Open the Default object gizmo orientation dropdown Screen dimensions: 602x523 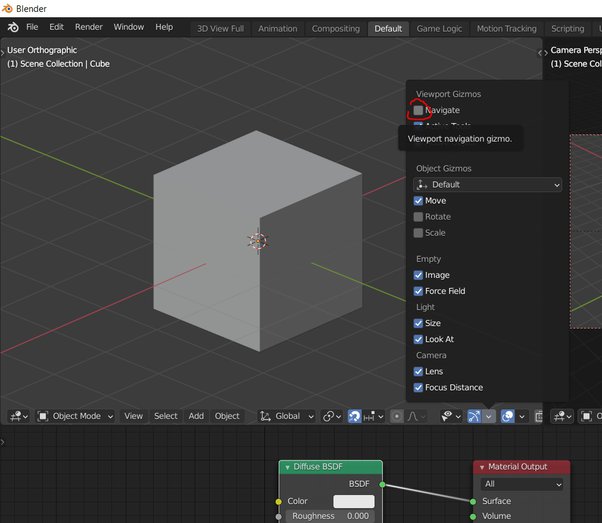point(488,185)
